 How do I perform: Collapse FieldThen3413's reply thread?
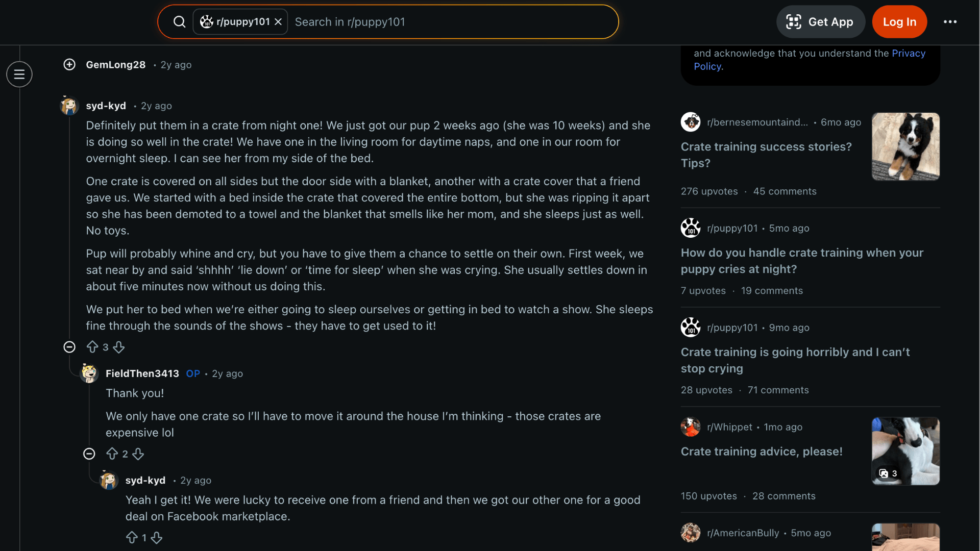coord(89,454)
